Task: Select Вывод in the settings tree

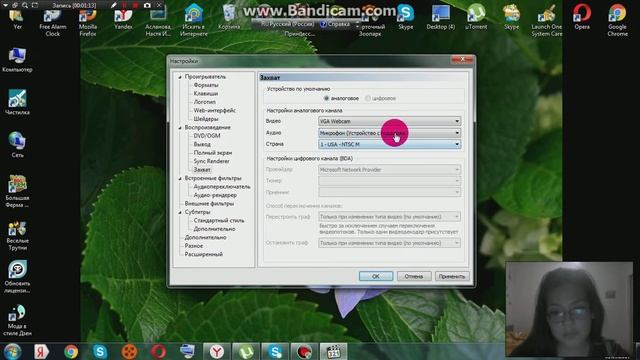Action: pos(202,144)
